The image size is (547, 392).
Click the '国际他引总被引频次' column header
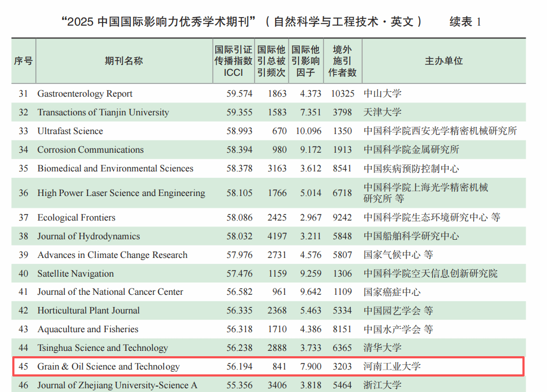click(271, 61)
